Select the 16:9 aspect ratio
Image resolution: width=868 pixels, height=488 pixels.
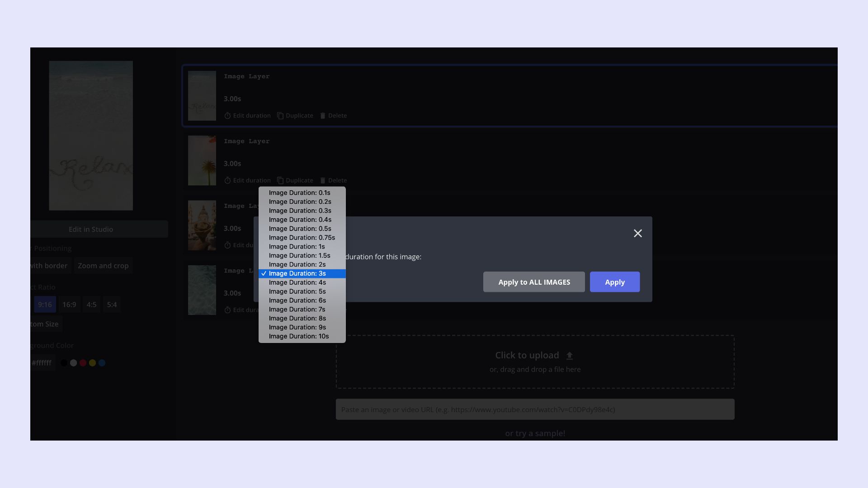(69, 305)
